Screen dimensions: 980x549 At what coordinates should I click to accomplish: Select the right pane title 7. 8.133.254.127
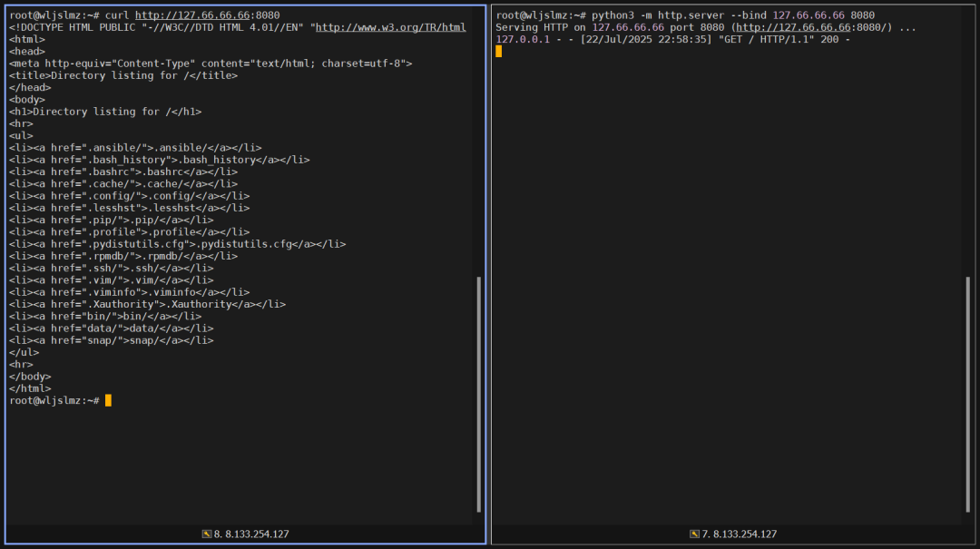click(739, 534)
